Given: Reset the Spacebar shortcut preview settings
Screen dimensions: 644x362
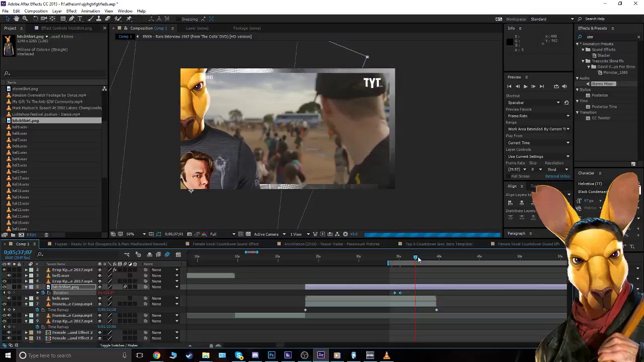Looking at the screenshot, I should click(566, 103).
